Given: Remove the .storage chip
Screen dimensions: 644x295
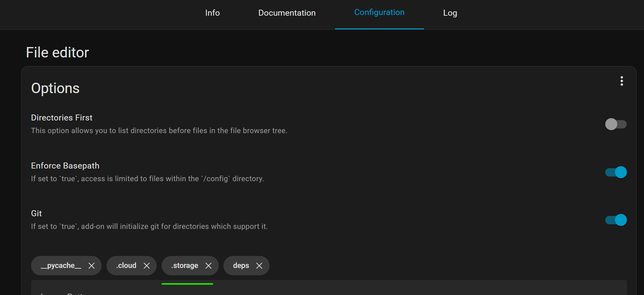Looking at the screenshot, I should pyautogui.click(x=208, y=266).
